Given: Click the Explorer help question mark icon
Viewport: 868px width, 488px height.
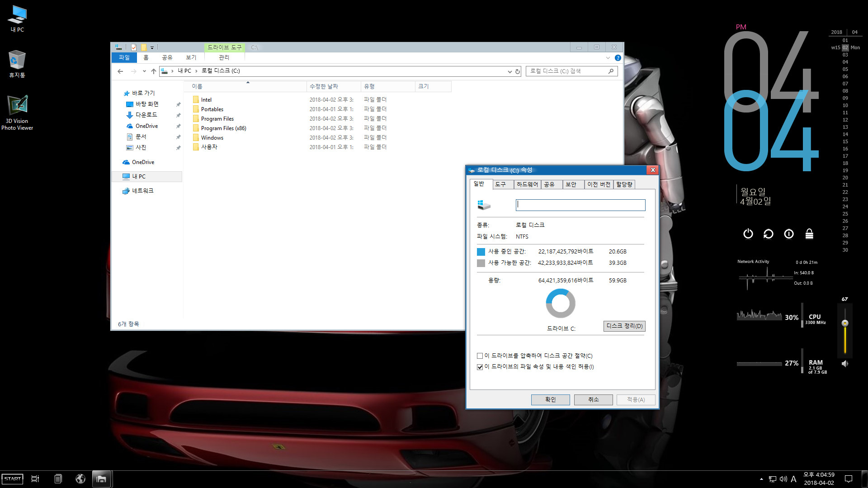Looking at the screenshot, I should coord(618,58).
